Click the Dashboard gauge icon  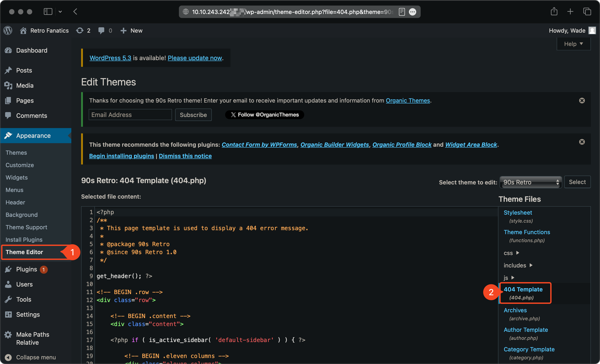8,50
